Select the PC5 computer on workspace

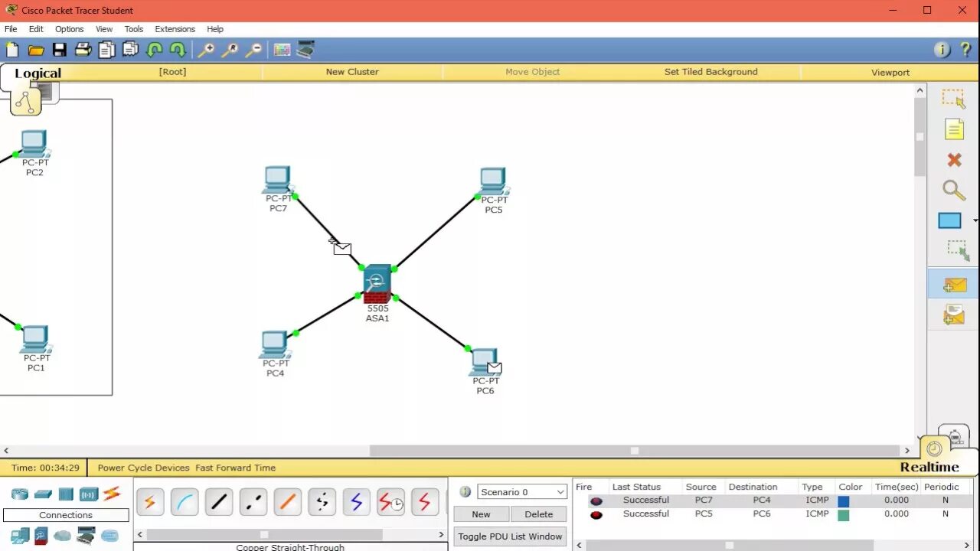tap(494, 182)
